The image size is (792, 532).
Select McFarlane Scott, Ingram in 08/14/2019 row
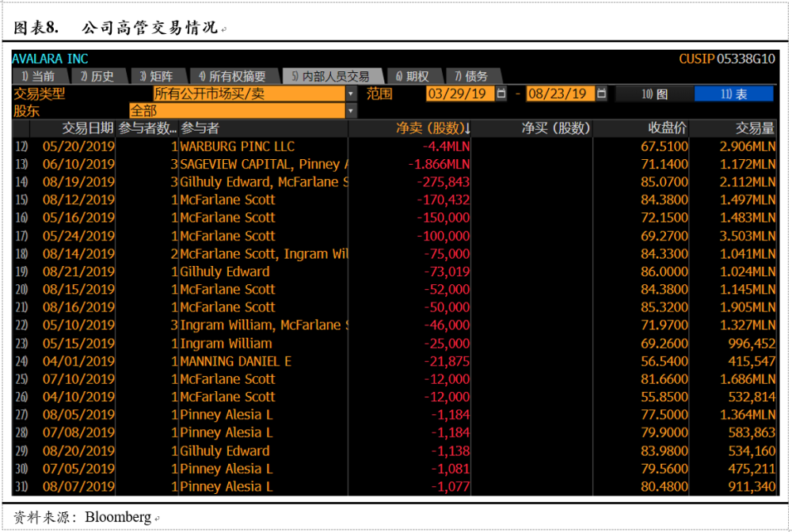(x=265, y=253)
